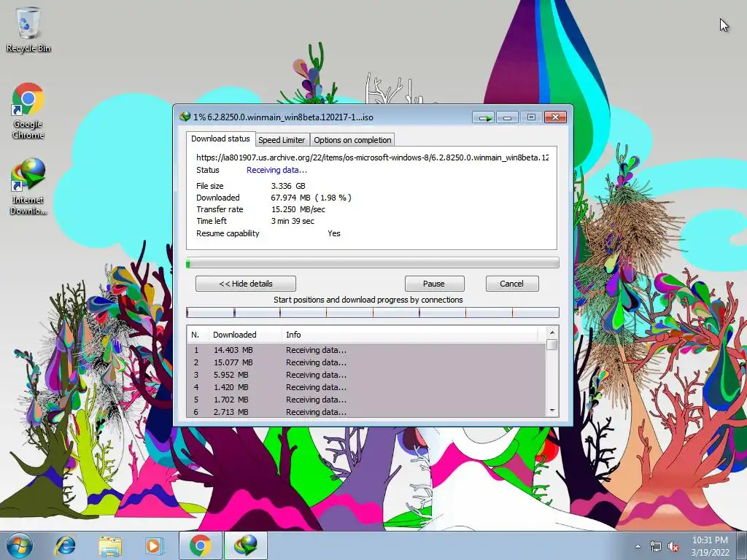Image resolution: width=747 pixels, height=560 pixels.
Task: Open Internet Download Manager desktop shortcut
Action: 28,187
